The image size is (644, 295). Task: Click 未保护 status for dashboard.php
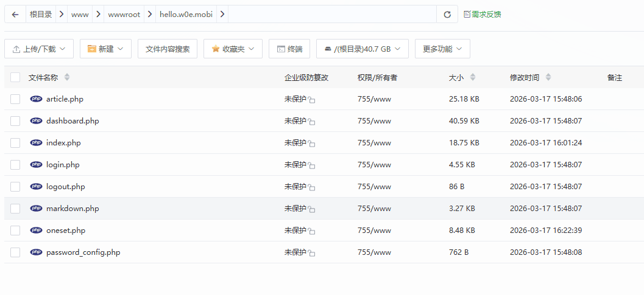295,120
